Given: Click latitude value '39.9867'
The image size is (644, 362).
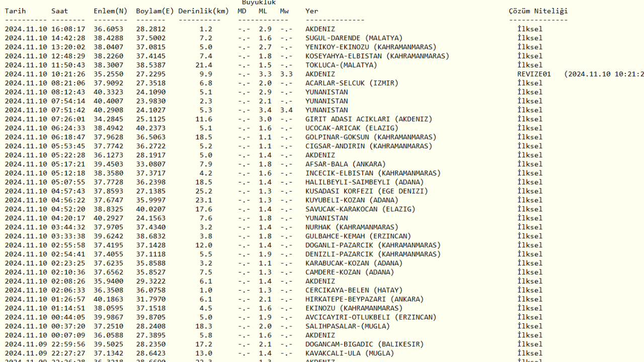Looking at the screenshot, I should click(109, 318).
